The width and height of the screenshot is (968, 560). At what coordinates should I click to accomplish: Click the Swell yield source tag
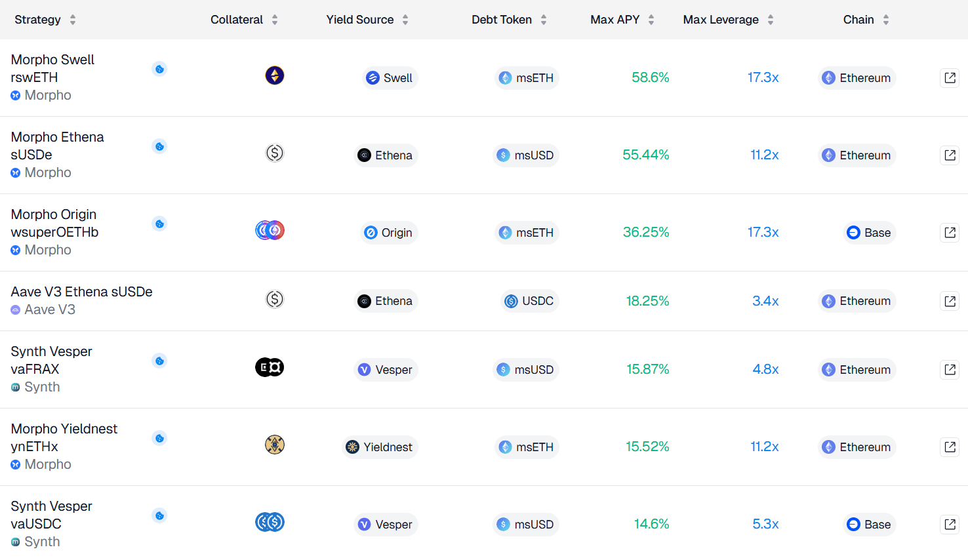point(390,78)
